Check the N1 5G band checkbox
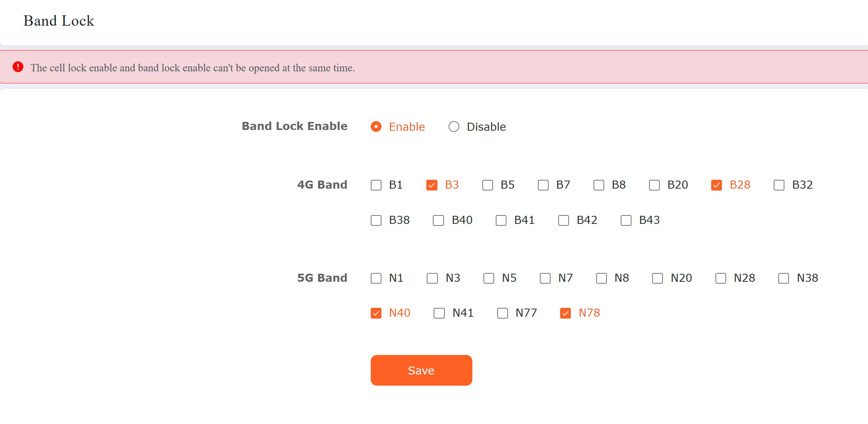 coord(376,278)
